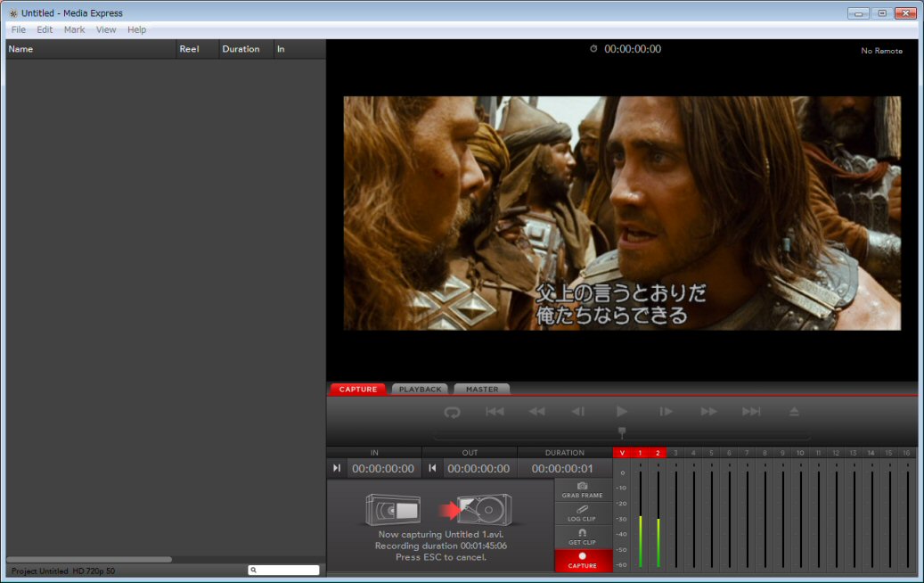Image resolution: width=924 pixels, height=583 pixels.
Task: Enable audio channel 7
Action: click(747, 453)
